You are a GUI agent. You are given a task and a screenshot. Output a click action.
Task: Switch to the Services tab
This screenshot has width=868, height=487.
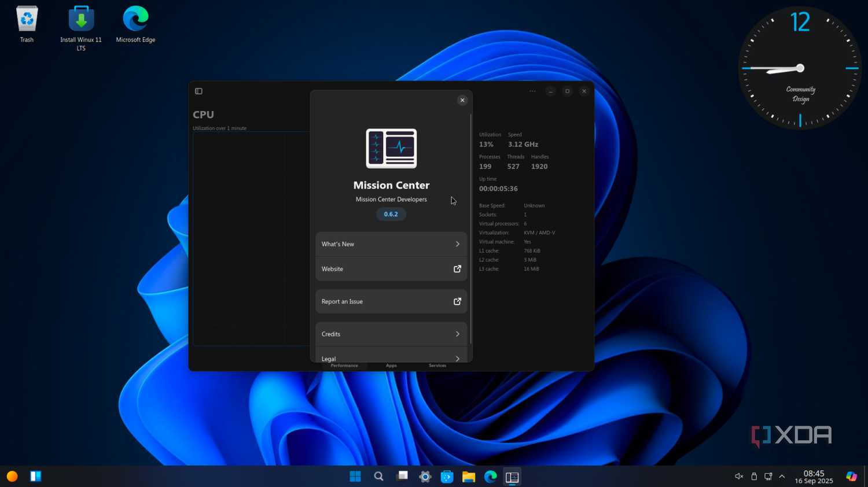pos(437,366)
